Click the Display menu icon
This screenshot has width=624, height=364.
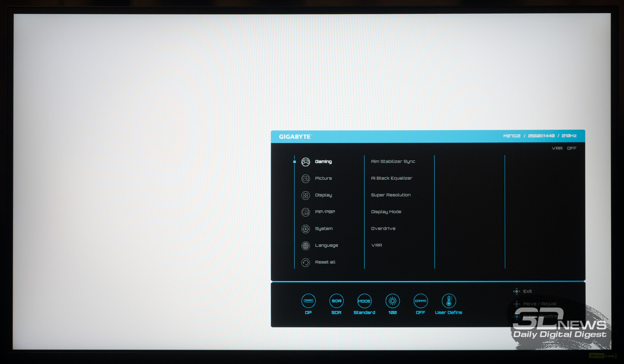pos(306,195)
